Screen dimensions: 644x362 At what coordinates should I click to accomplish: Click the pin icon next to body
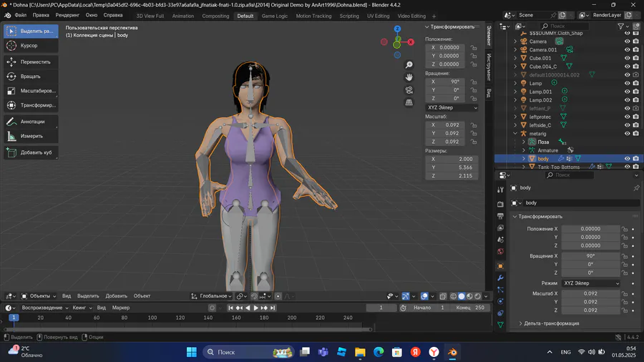[x=636, y=188]
